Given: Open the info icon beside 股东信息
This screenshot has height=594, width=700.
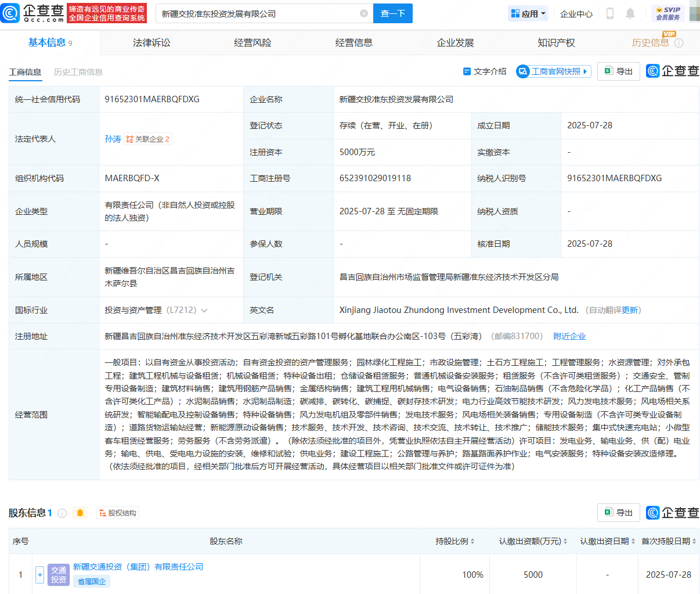Looking at the screenshot, I should click(62, 513).
